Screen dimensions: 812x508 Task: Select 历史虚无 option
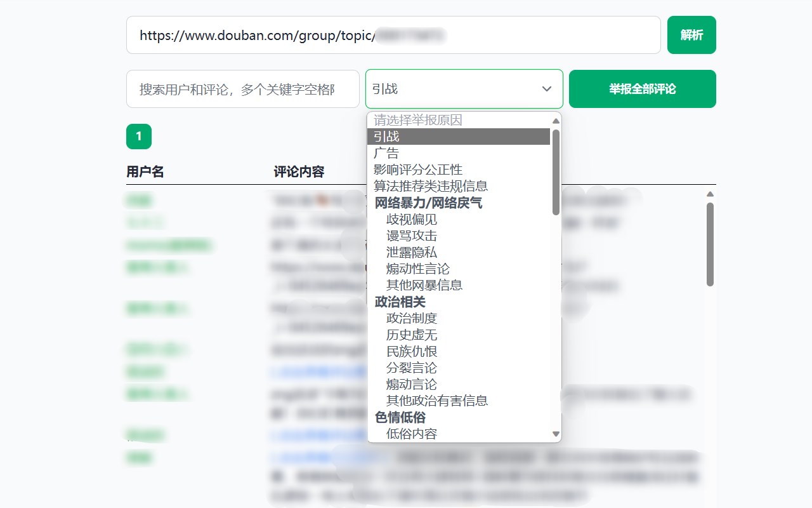coord(459,335)
